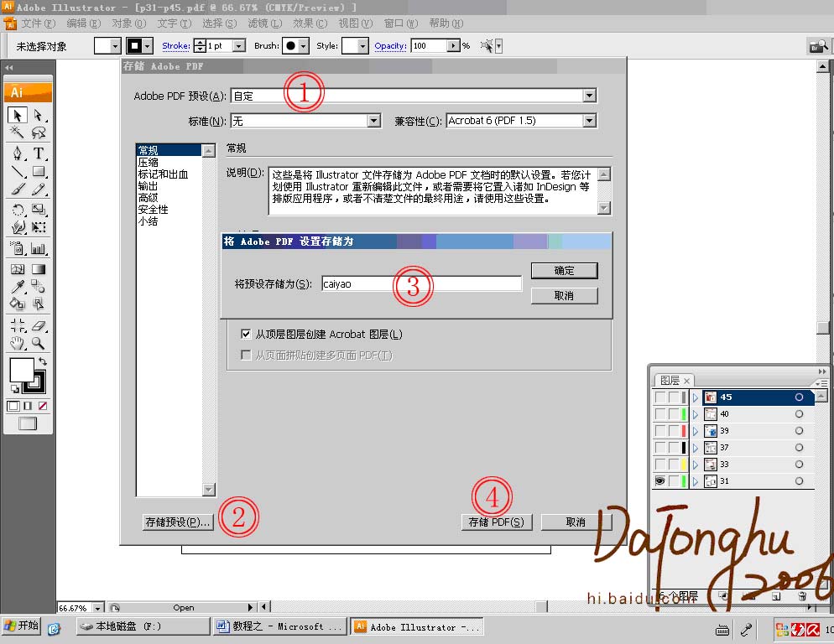
Task: Select the Eyedropper tool
Action: 18,286
